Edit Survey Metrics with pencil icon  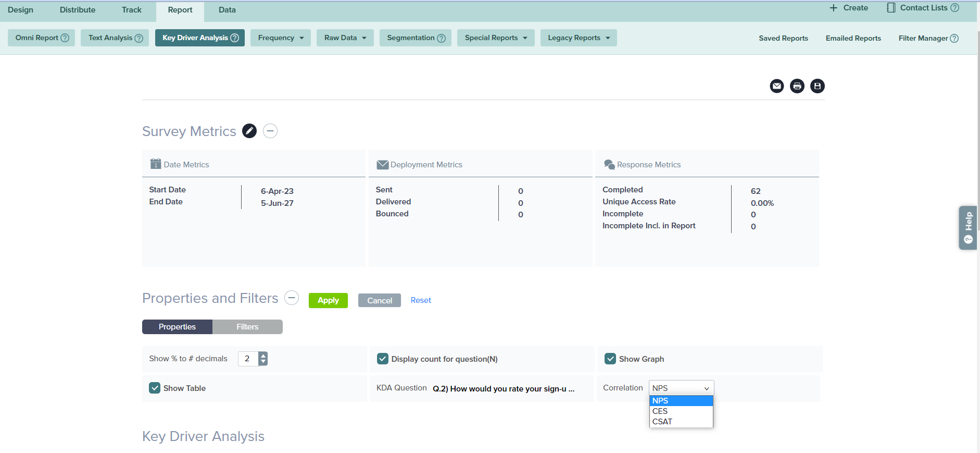coord(249,131)
